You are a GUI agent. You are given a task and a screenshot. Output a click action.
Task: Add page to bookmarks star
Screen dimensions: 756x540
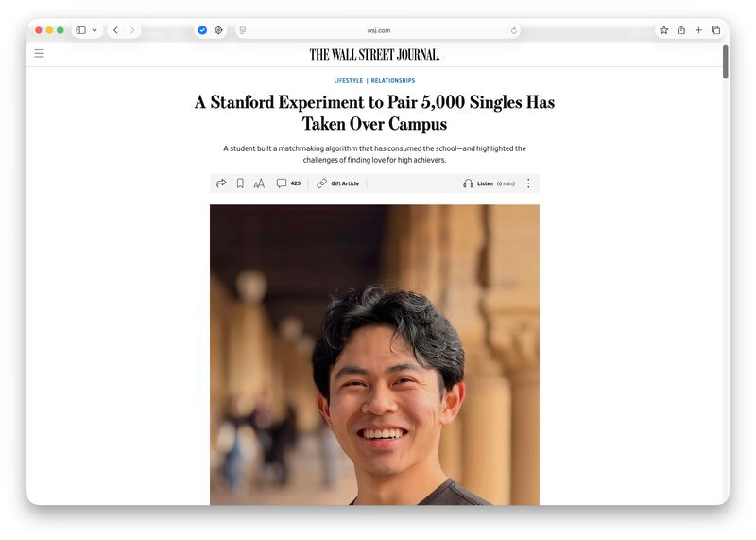pos(664,30)
